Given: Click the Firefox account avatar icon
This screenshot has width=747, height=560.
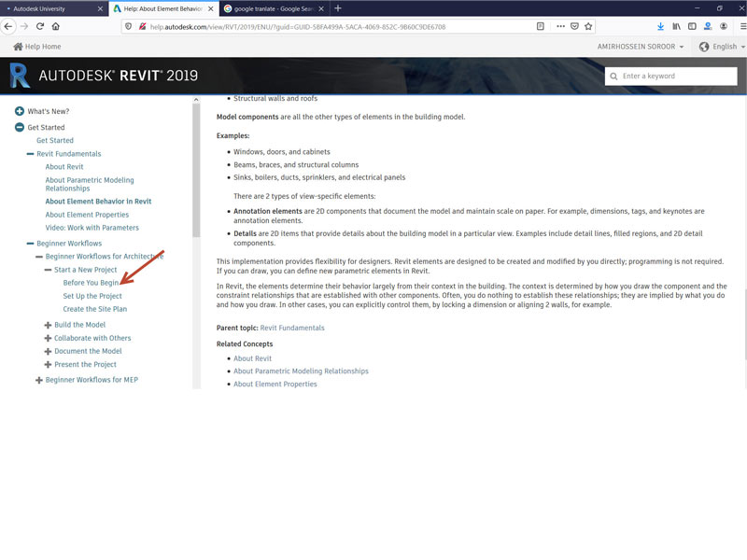Looking at the screenshot, I should click(x=724, y=27).
